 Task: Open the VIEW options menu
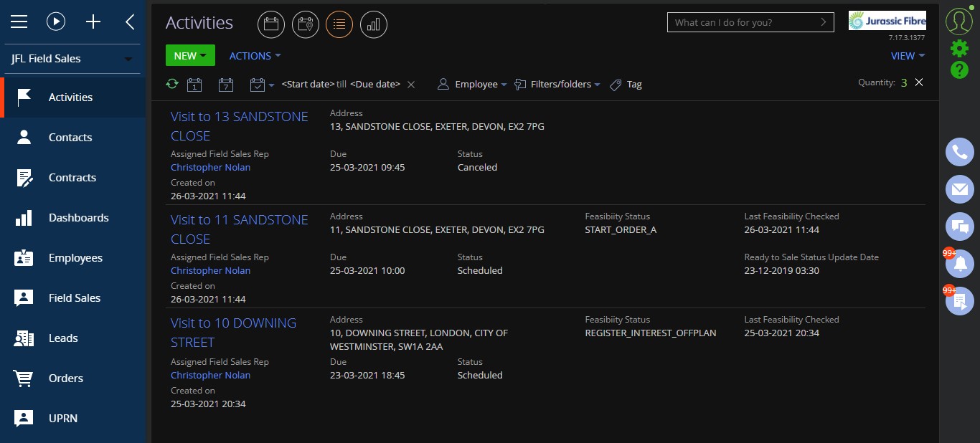(908, 56)
